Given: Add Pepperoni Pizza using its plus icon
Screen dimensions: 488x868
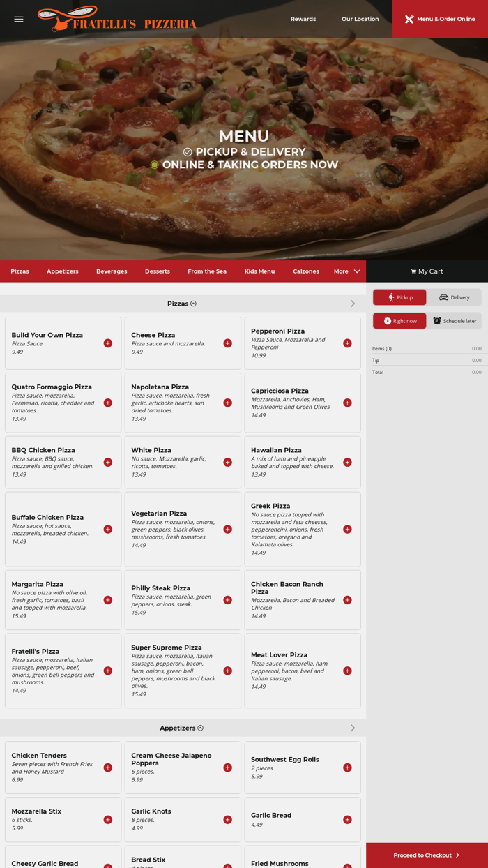Looking at the screenshot, I should [x=347, y=343].
